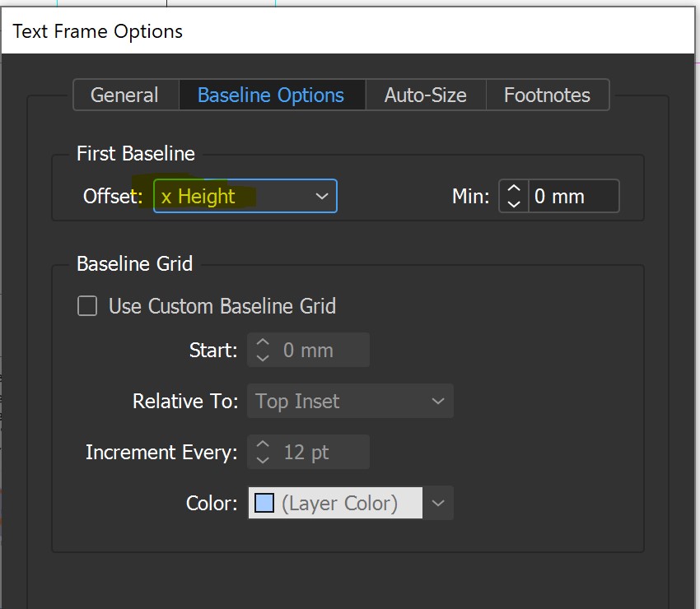700x609 pixels.
Task: Open the Auto-Size tab
Action: (x=425, y=95)
